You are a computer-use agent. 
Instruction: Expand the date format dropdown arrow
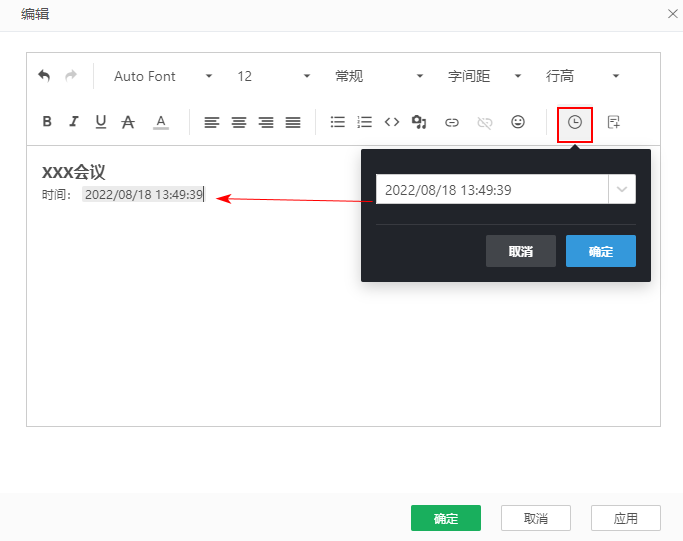[x=622, y=189]
